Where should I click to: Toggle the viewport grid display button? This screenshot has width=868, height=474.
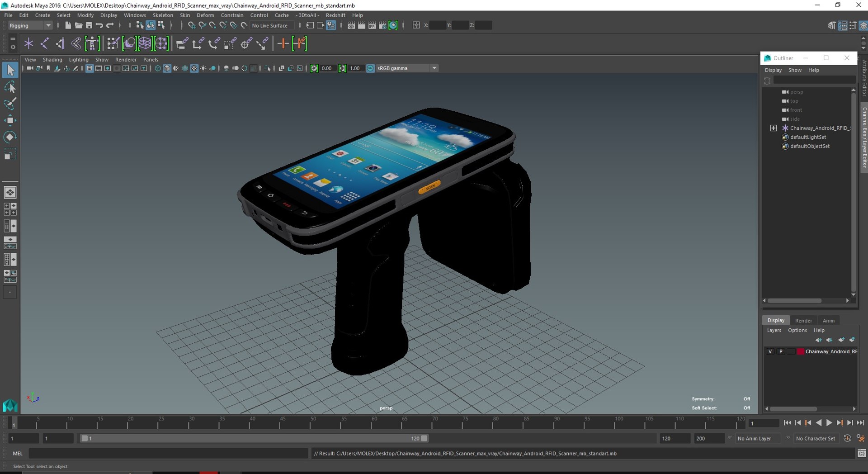tap(90, 68)
